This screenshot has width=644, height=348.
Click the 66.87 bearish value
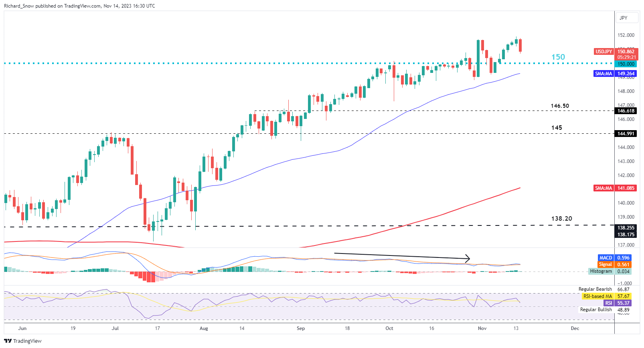(624, 289)
